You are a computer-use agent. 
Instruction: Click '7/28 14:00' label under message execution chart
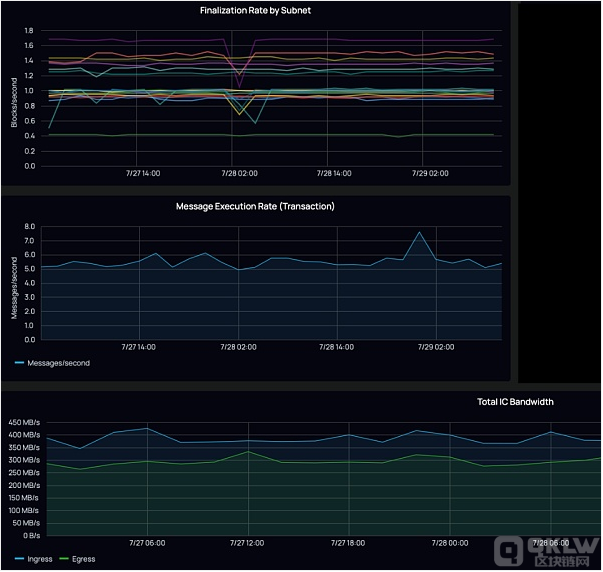point(336,347)
